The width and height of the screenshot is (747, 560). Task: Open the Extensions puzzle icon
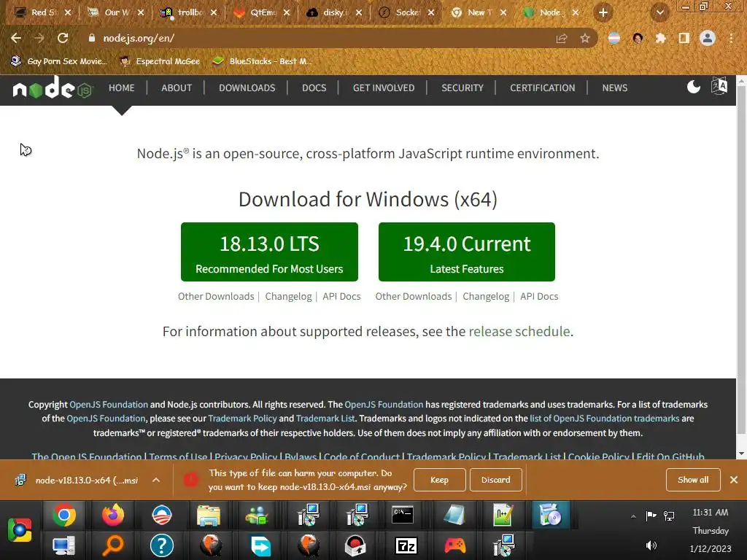tap(660, 38)
